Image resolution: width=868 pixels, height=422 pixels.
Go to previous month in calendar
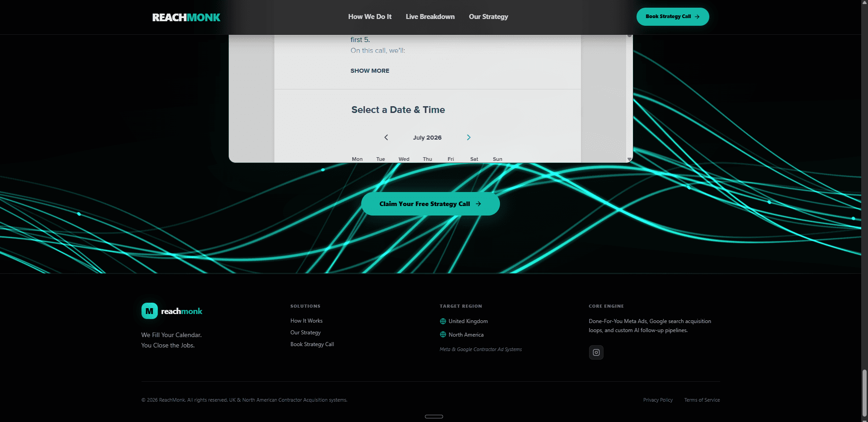[x=386, y=137]
